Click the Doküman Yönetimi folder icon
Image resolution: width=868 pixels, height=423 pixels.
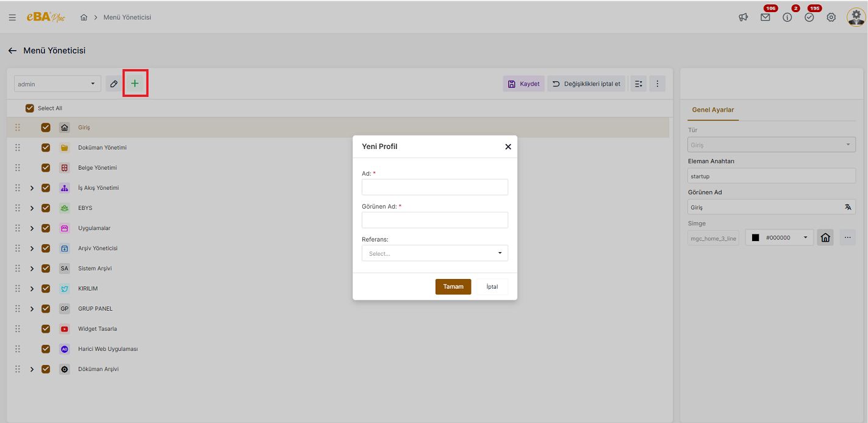65,148
